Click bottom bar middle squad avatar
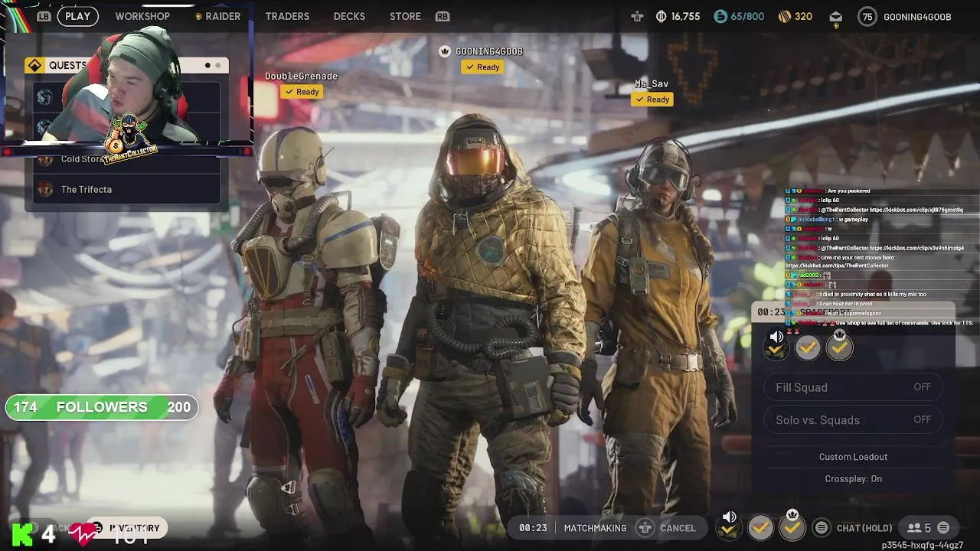980x551 pixels. pos(760,528)
